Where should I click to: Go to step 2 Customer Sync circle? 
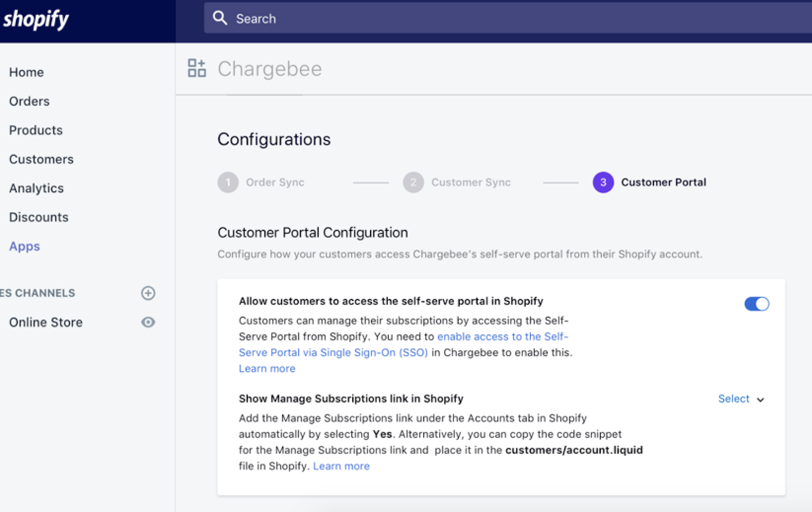click(413, 182)
